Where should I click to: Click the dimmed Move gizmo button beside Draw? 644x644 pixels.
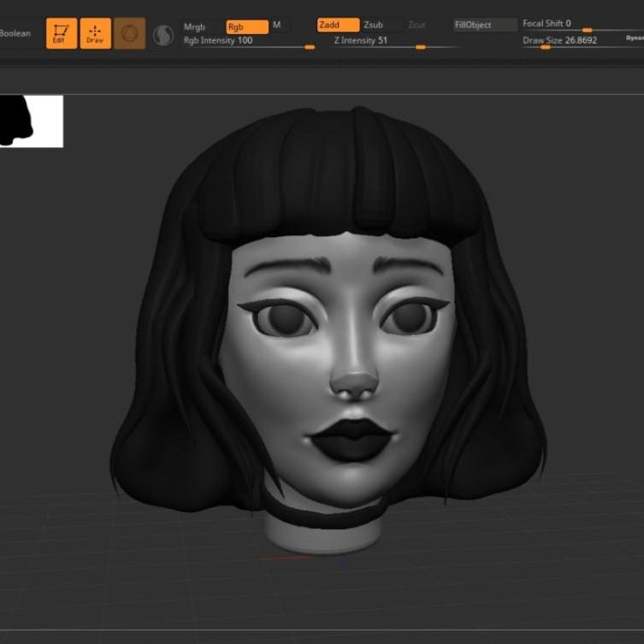129,33
